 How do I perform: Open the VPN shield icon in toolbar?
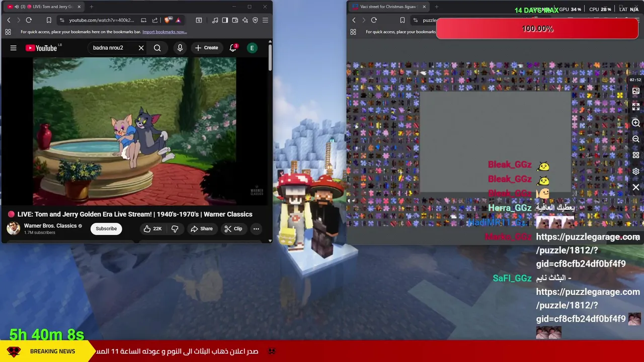click(x=255, y=20)
